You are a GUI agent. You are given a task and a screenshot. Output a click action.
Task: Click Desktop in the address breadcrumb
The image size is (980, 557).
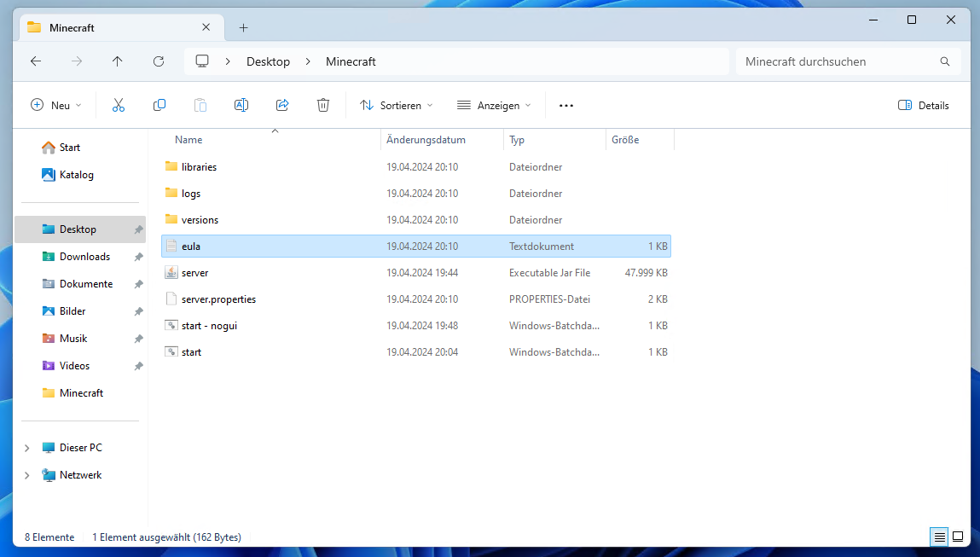point(268,61)
